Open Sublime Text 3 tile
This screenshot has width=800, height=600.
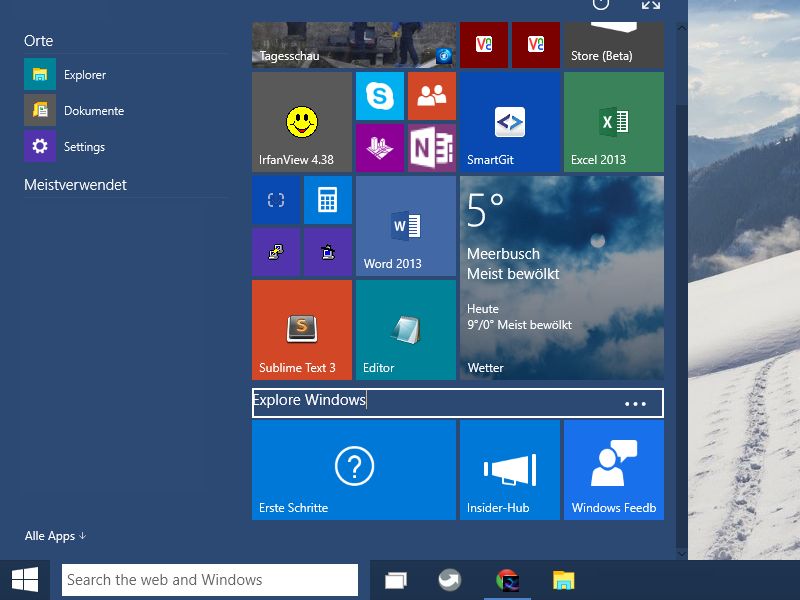click(302, 330)
